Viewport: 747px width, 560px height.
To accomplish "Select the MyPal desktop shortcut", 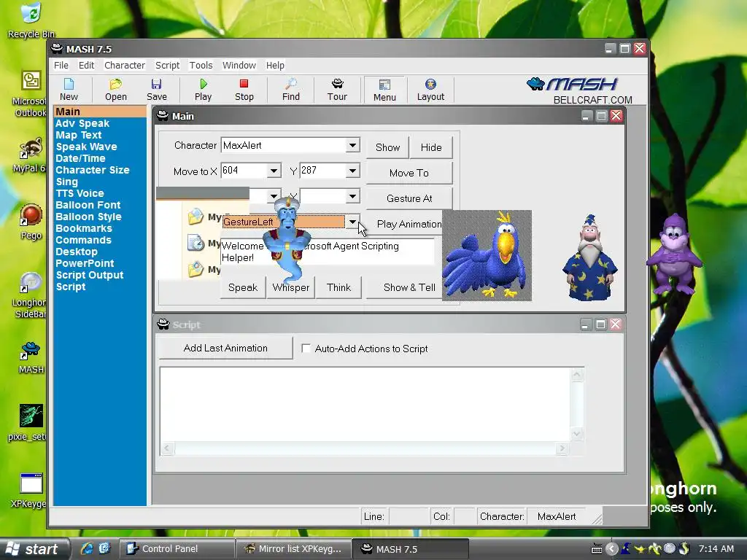I will click(29, 155).
